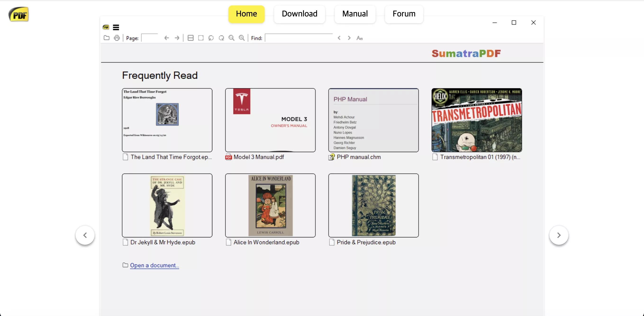Select single page layout icon
This screenshot has width=644, height=316.
click(201, 38)
